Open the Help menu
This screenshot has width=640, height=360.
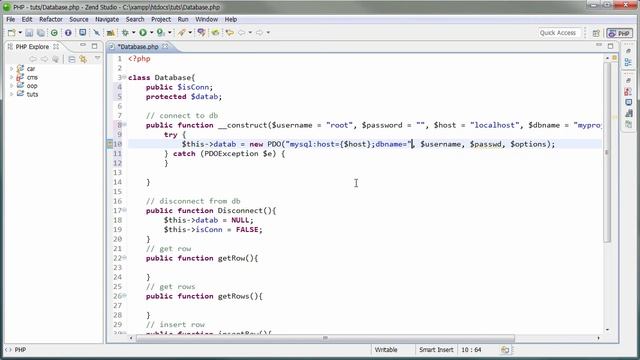click(x=231, y=19)
